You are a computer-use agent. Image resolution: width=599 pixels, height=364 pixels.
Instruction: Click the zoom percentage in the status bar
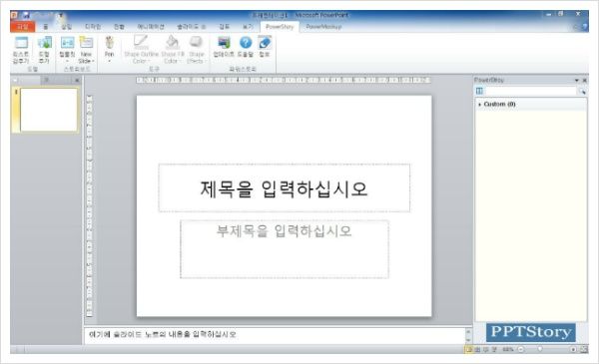point(508,349)
